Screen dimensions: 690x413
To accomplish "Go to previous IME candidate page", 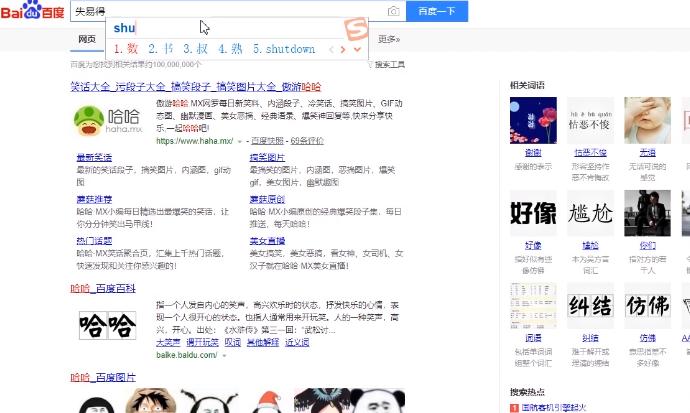I will (x=331, y=50).
